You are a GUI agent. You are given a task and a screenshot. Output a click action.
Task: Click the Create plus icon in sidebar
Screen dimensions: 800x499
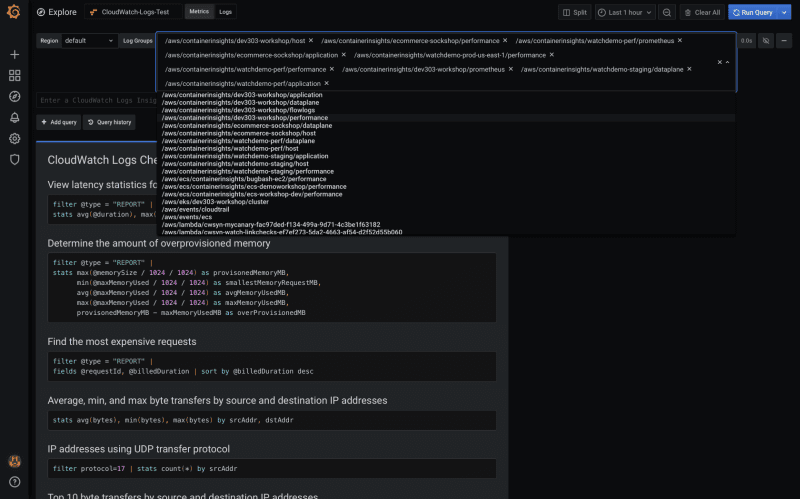tap(14, 54)
